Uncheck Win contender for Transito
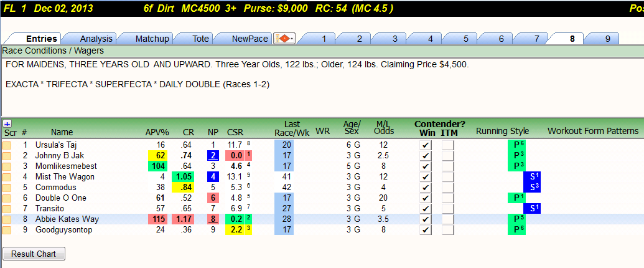Image resolution: width=644 pixels, height=268 pixels. click(x=426, y=209)
